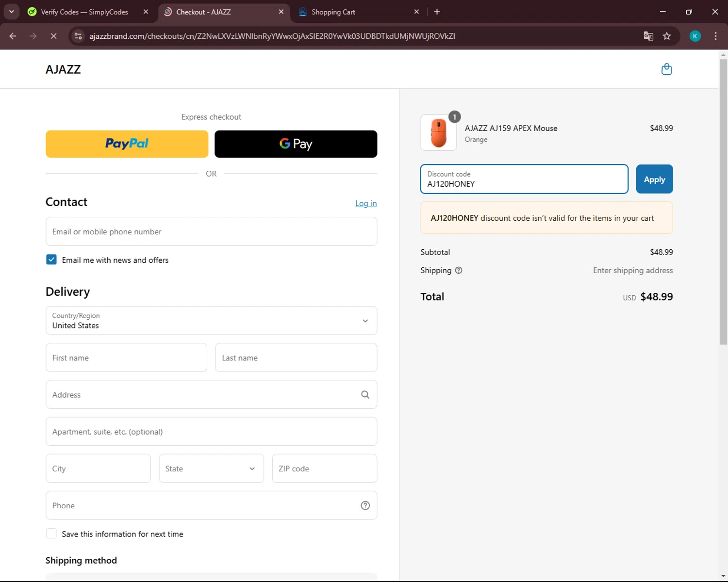Pay with the G Pay express button
Image resolution: width=728 pixels, height=582 pixels.
(x=296, y=144)
